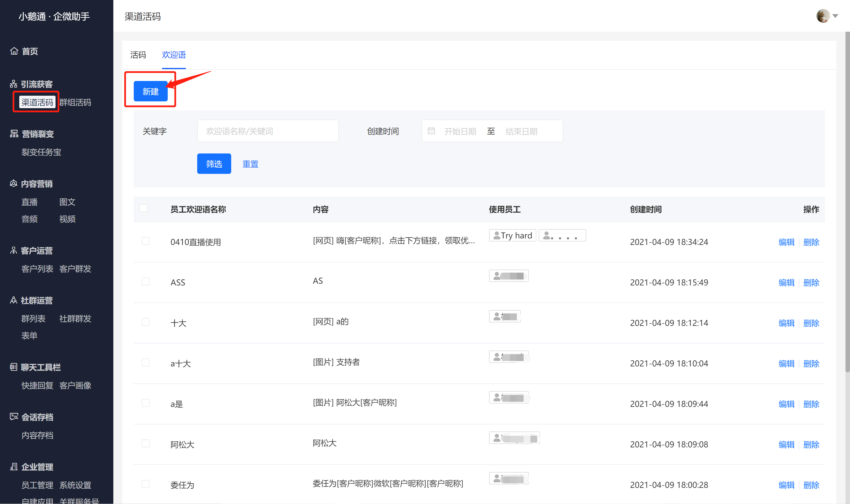Viewport: 850px width, 504px height.
Task: Open 内容存档 in the sidebar
Action: coord(37,435)
